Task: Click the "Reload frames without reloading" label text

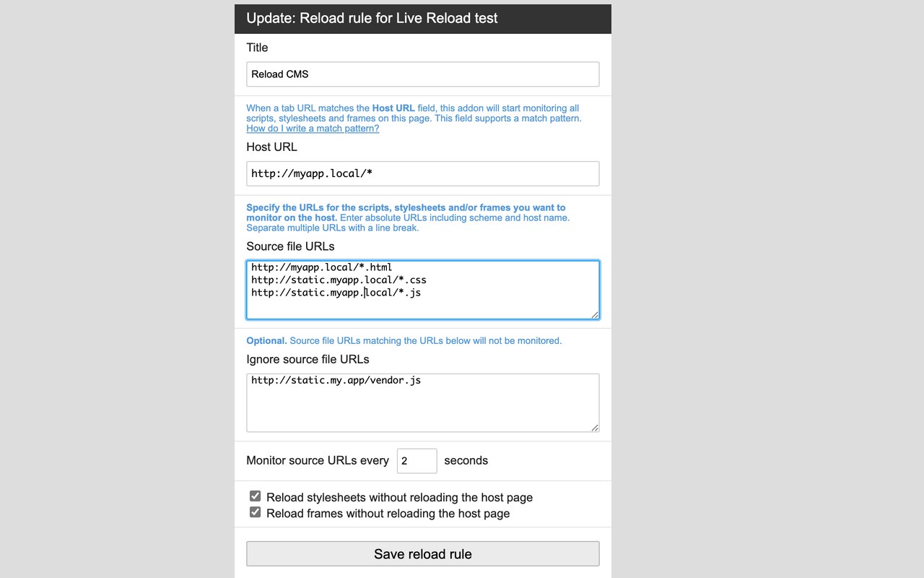Action: pos(388,514)
